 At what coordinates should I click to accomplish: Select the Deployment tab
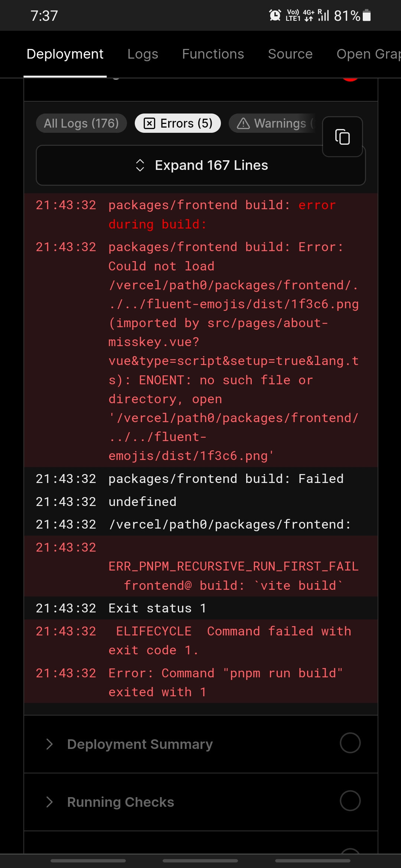[65, 54]
